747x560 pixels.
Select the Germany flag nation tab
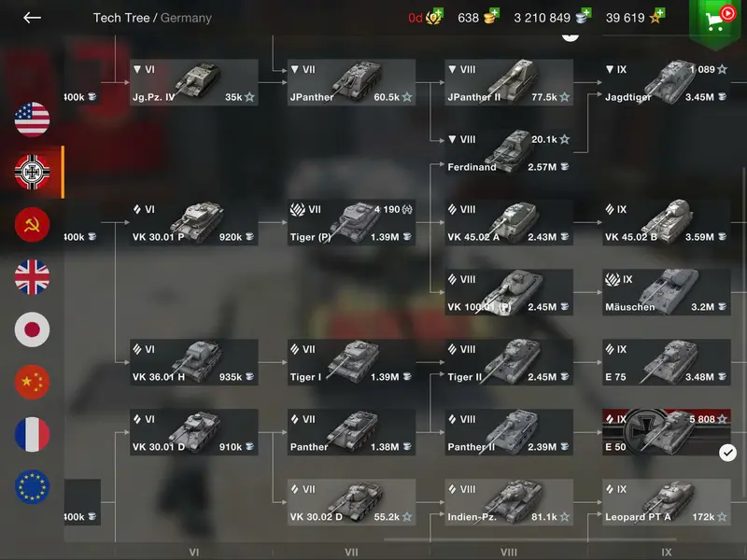pos(32,172)
